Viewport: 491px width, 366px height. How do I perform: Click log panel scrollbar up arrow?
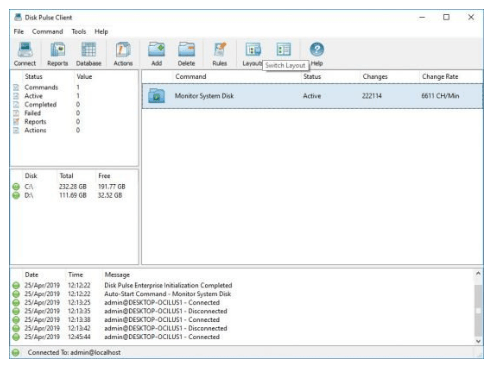[478, 273]
